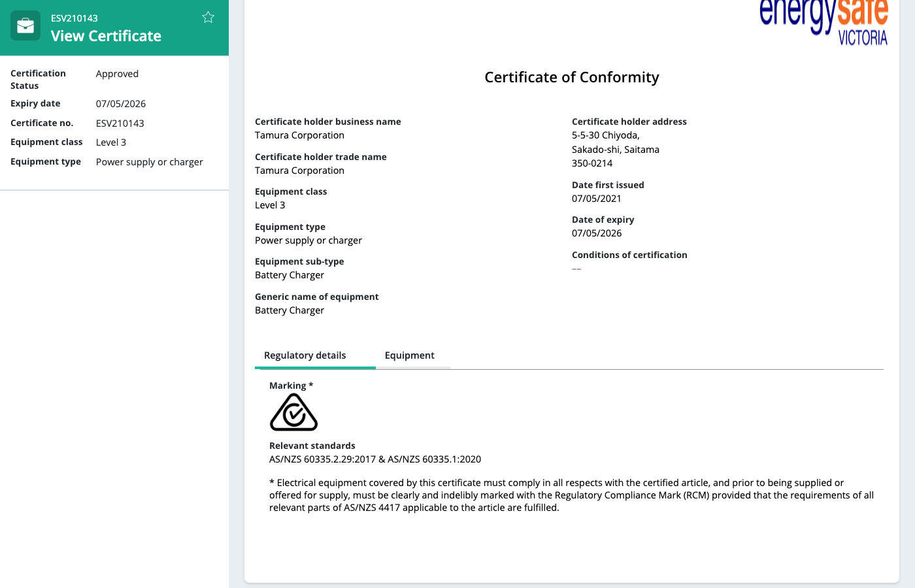Click the Conditions of certification dashes
Viewport: 915px width, 588px height.
[576, 268]
